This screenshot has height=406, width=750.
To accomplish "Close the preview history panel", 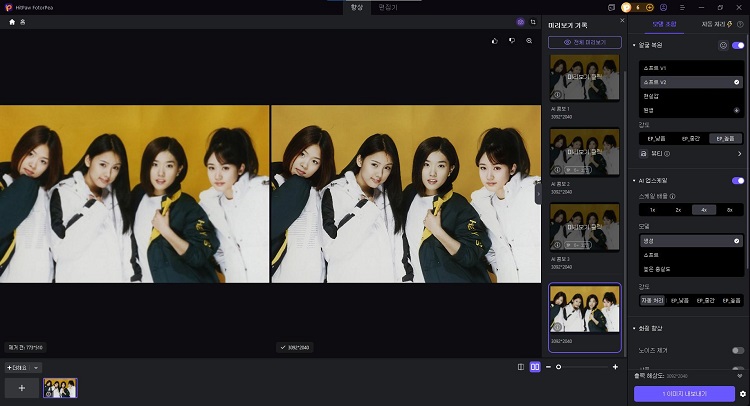I will coord(622,21).
